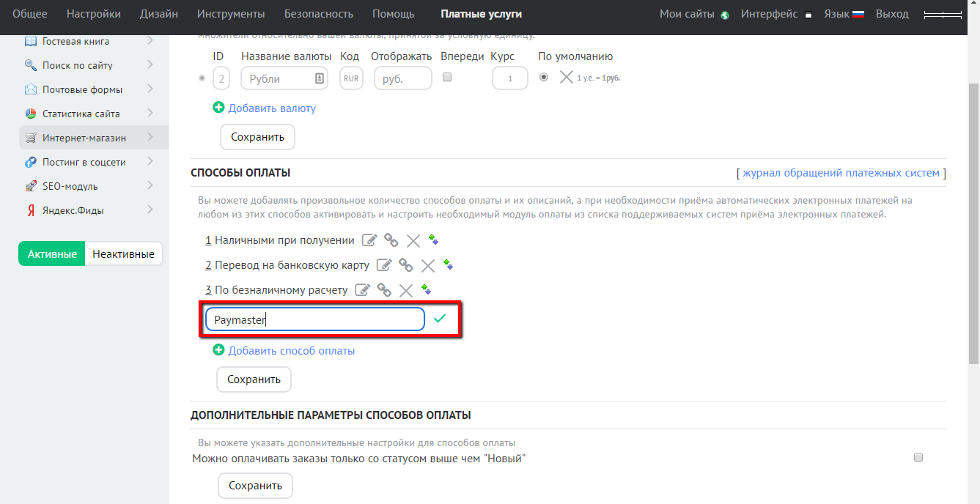Delete the Рубли currency row
Image resolution: width=980 pixels, height=504 pixels.
[566, 77]
